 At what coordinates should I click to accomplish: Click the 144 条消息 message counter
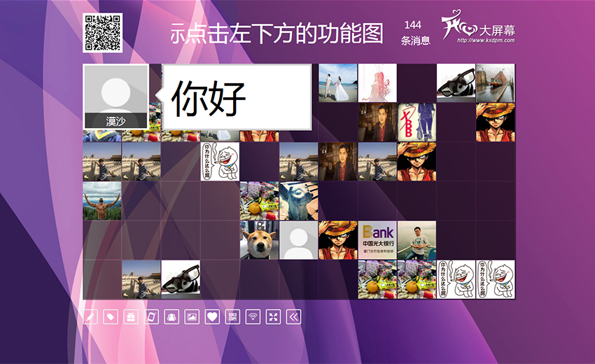pos(415,33)
